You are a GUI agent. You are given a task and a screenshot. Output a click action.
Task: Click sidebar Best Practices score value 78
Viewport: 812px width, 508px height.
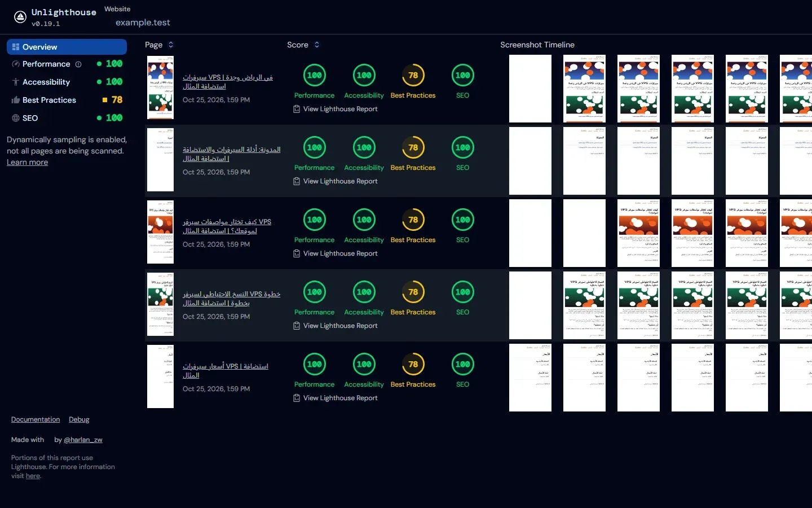117,100
